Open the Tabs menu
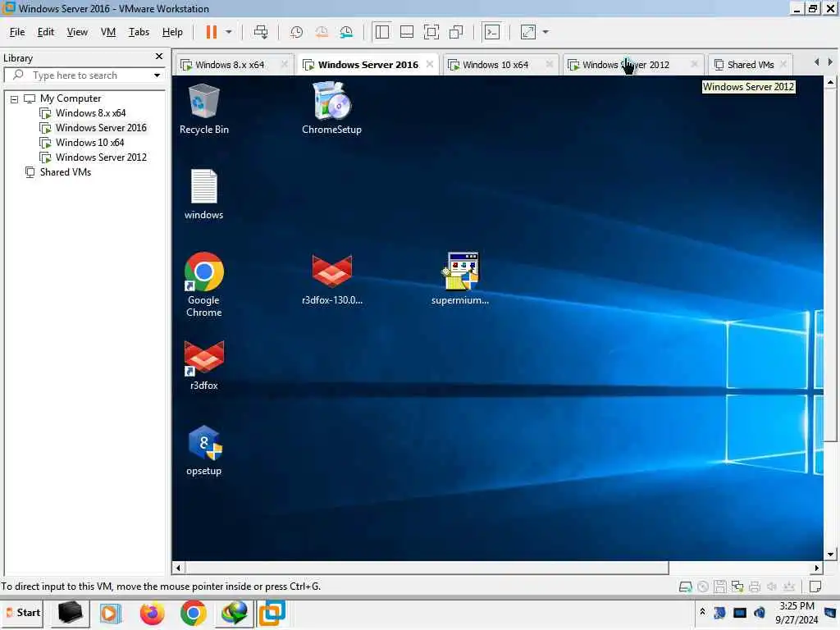Screen dimensions: 840x630 [139, 32]
